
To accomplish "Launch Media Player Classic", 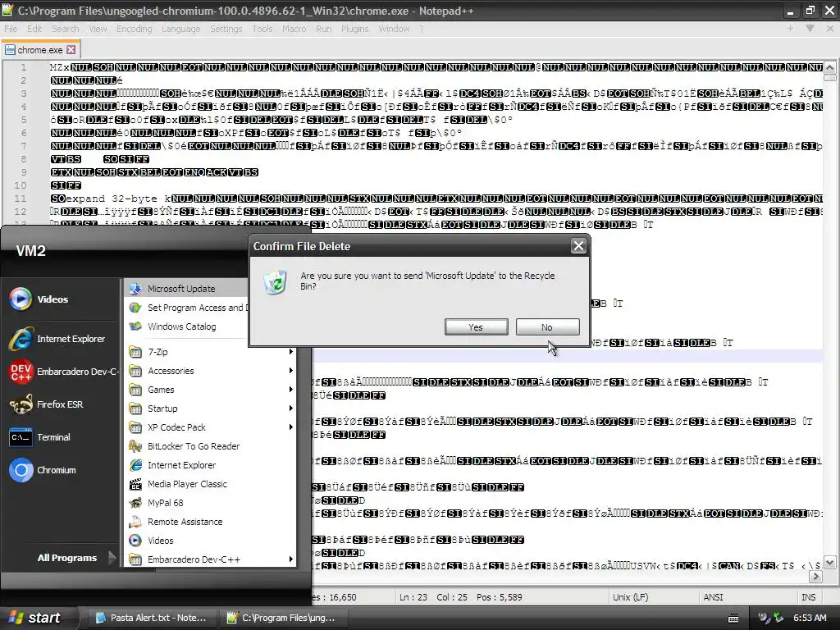I will [212, 484].
